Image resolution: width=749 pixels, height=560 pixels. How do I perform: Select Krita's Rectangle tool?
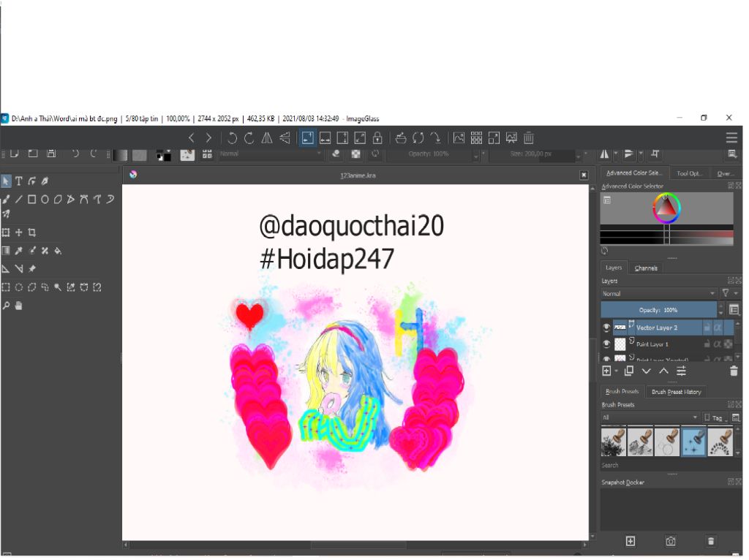coord(32,200)
